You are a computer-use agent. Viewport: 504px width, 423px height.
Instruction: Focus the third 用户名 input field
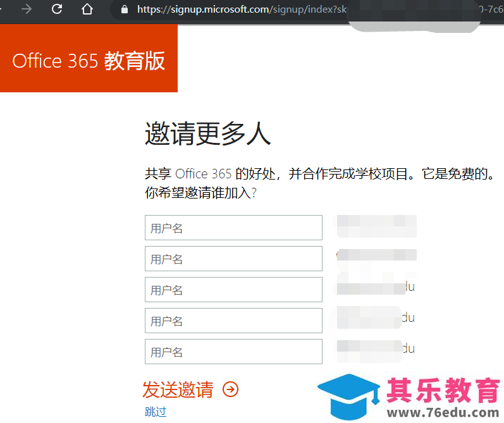click(x=233, y=290)
